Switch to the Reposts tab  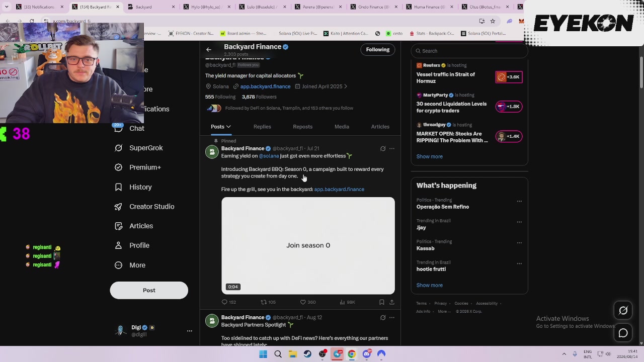pyautogui.click(x=302, y=127)
